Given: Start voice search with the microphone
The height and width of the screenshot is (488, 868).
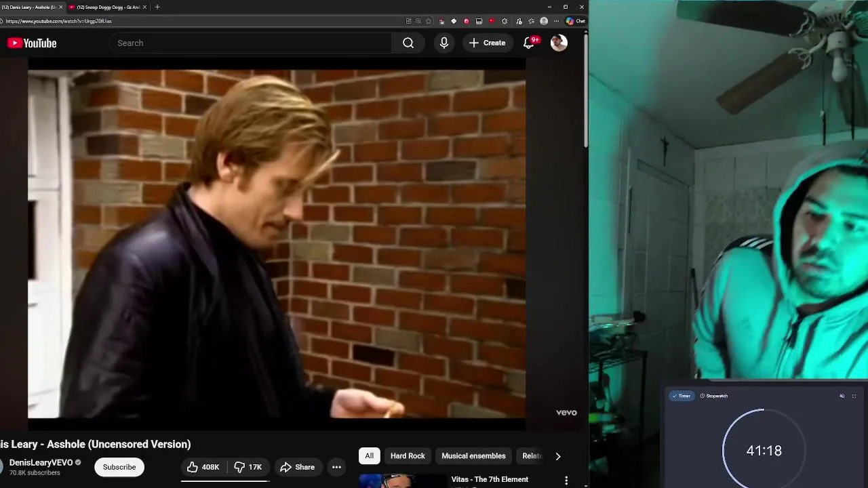Looking at the screenshot, I should [x=444, y=43].
